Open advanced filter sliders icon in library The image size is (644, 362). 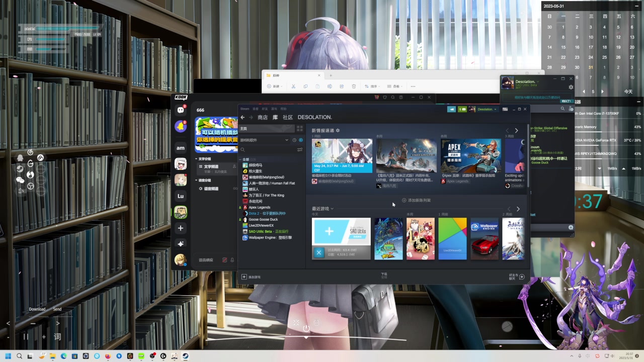300,149
